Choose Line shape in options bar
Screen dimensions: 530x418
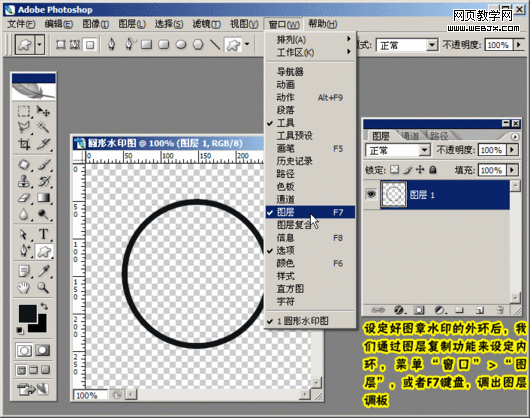(x=215, y=45)
